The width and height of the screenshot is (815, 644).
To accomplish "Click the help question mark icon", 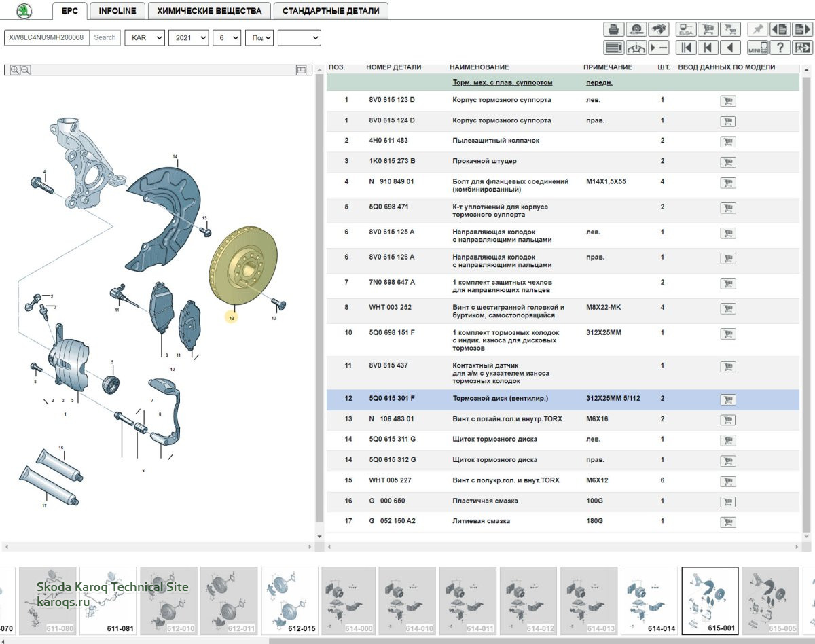I will click(780, 48).
